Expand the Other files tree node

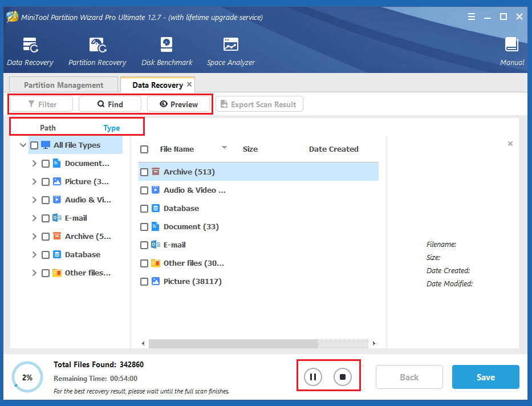[34, 273]
